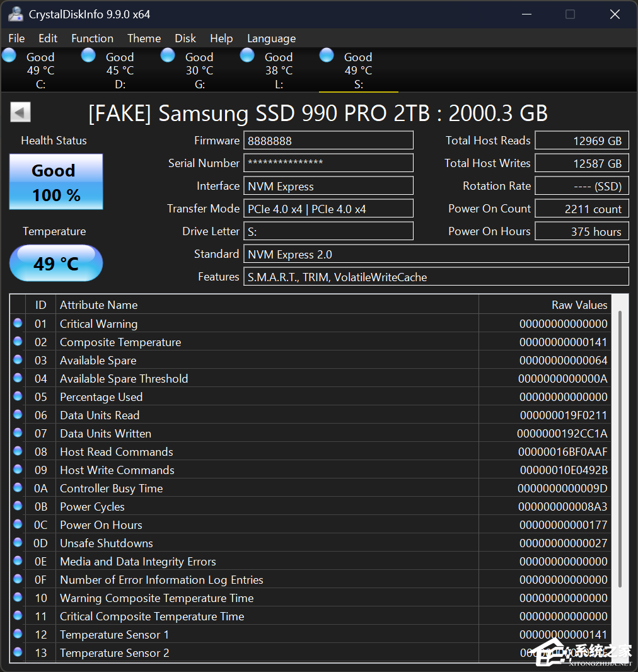This screenshot has height=672, width=638.
Task: Click status dot for Data Units Written
Action: (x=18, y=432)
